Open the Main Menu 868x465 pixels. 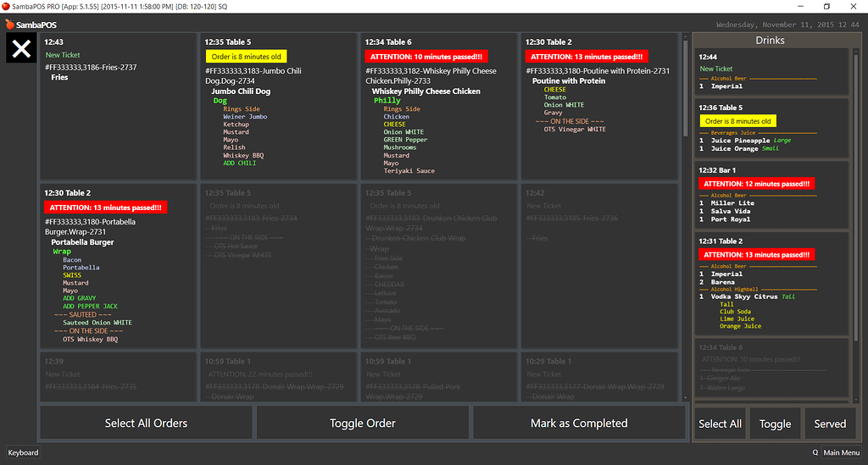(843, 452)
